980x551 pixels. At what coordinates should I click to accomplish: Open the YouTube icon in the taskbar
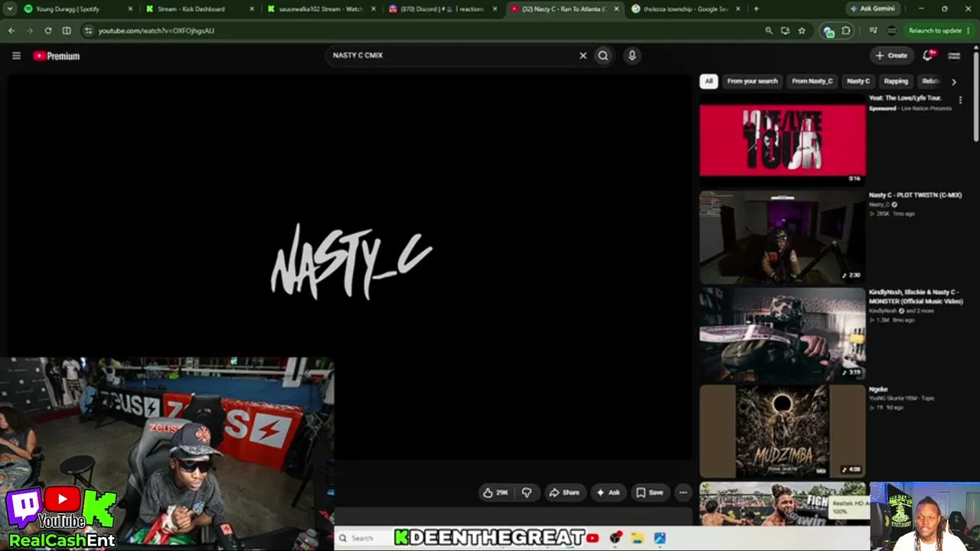(593, 538)
